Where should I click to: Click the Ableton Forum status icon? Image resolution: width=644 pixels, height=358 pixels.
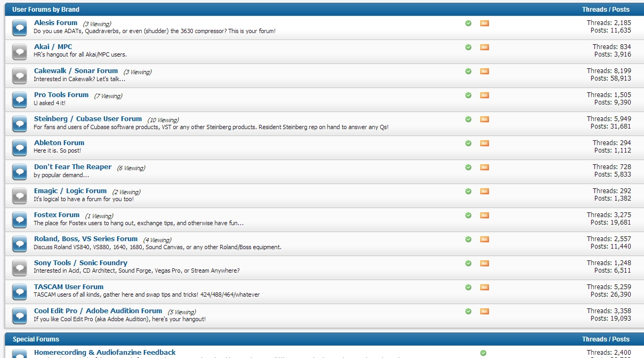click(x=20, y=148)
